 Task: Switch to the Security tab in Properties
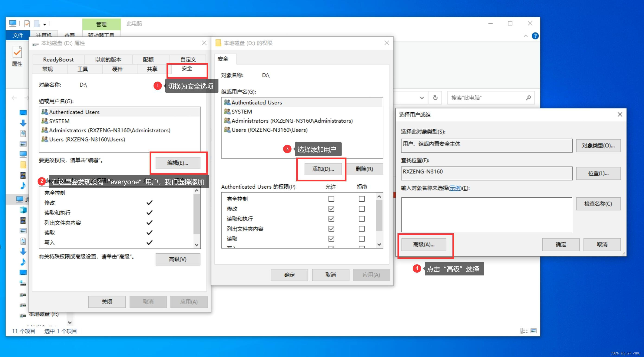coord(187,69)
